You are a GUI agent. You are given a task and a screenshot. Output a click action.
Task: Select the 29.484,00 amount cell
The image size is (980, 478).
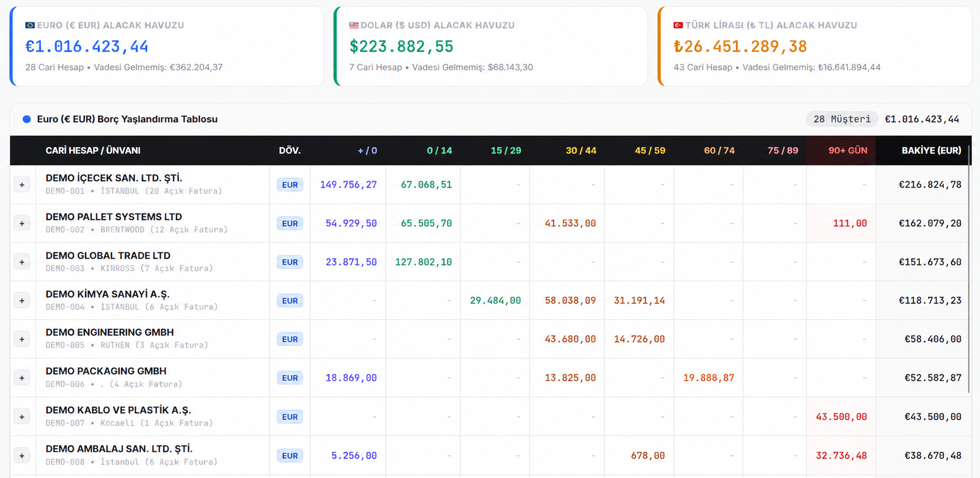point(496,301)
